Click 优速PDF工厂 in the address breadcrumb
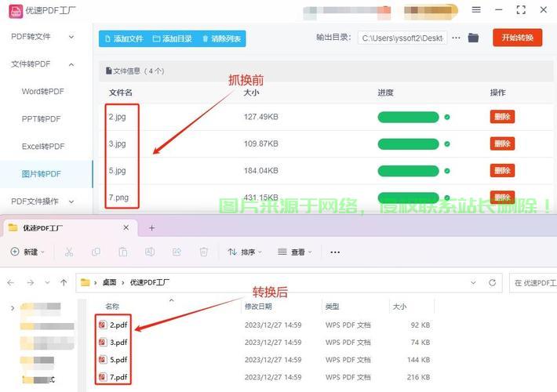Screen dimensions: 557x392 coord(149,283)
